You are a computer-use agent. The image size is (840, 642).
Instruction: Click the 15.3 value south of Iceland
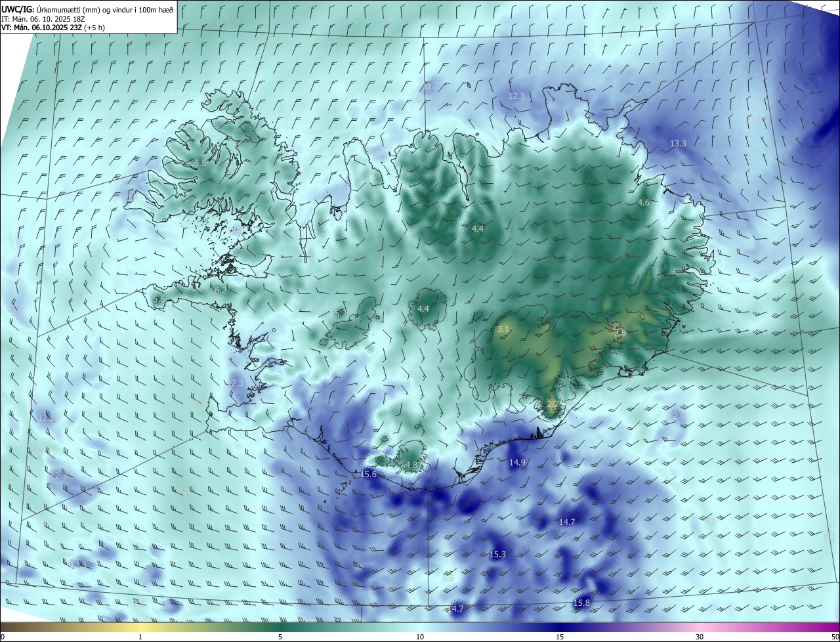tap(498, 555)
